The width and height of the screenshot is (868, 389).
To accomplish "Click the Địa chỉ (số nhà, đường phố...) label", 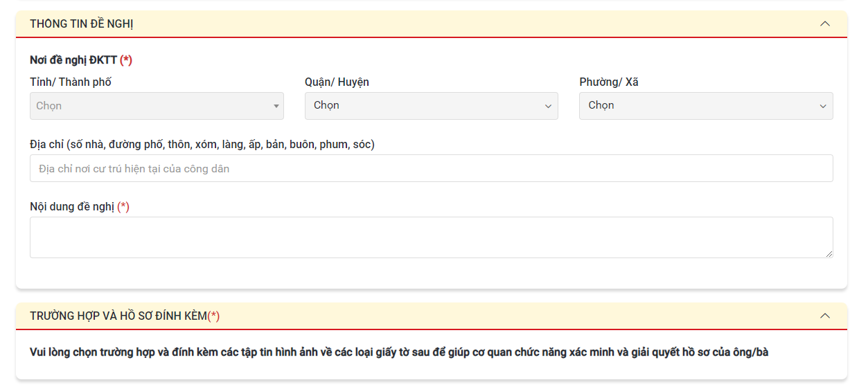I will coord(202,145).
